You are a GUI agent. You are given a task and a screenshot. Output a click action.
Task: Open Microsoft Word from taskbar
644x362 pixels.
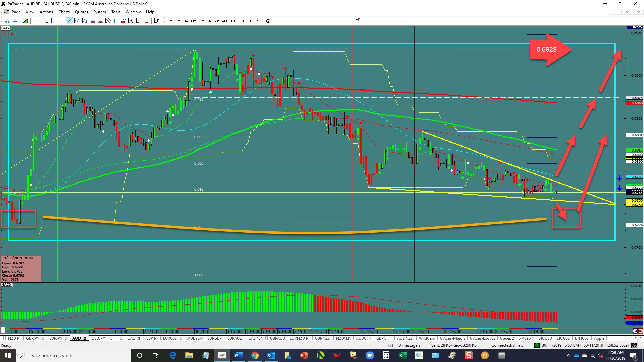tap(238, 355)
